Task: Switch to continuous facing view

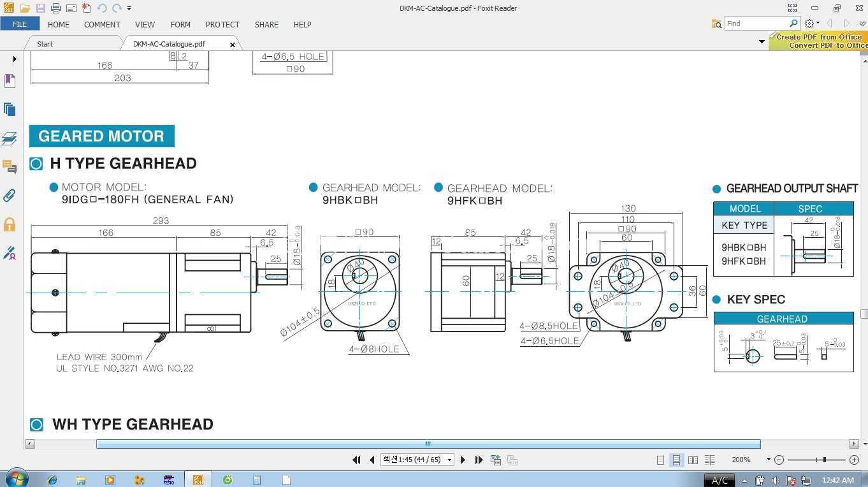Action: coord(709,460)
